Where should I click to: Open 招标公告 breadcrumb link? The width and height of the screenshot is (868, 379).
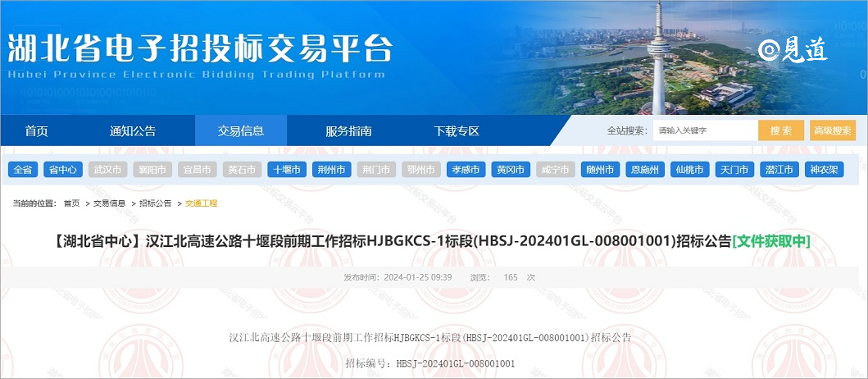point(156,203)
